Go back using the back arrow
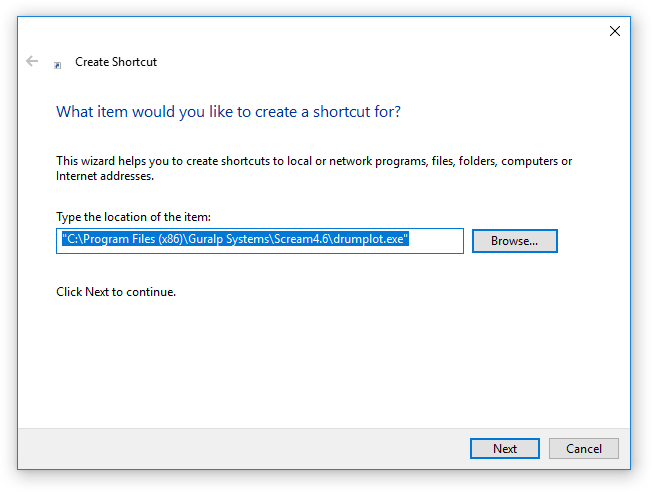The height and width of the screenshot is (492, 652). coord(32,62)
